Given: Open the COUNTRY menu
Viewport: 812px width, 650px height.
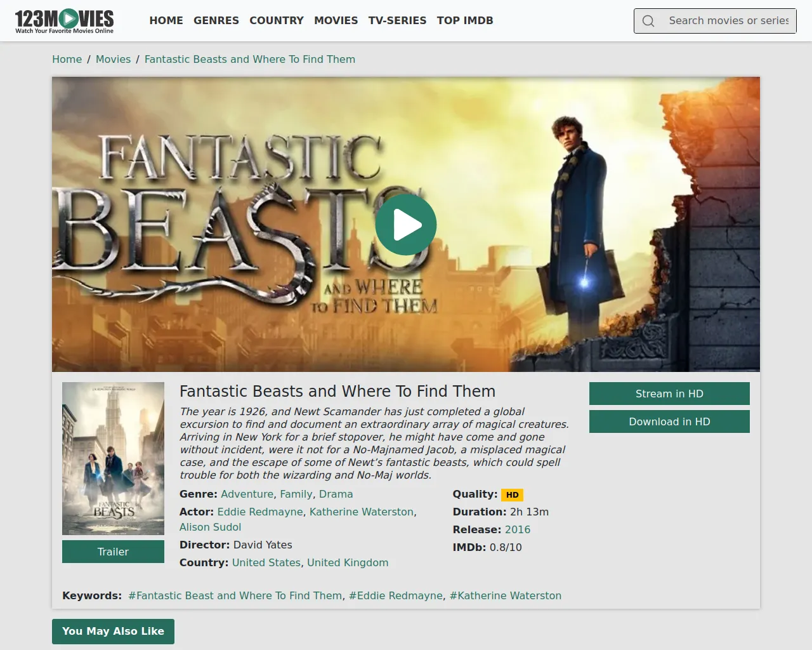Looking at the screenshot, I should click(x=277, y=20).
